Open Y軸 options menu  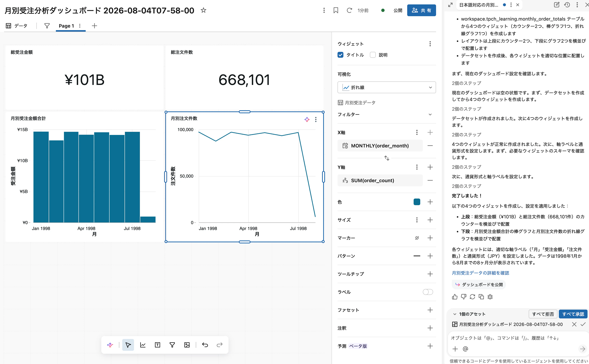click(417, 167)
